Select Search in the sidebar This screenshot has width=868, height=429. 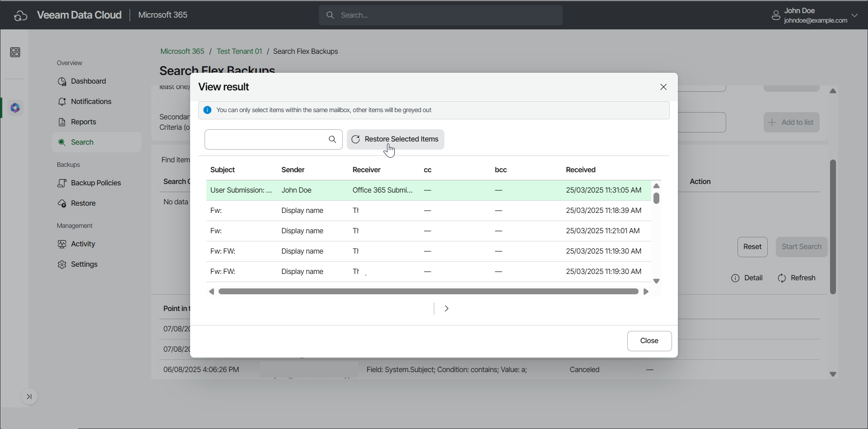tap(97, 142)
